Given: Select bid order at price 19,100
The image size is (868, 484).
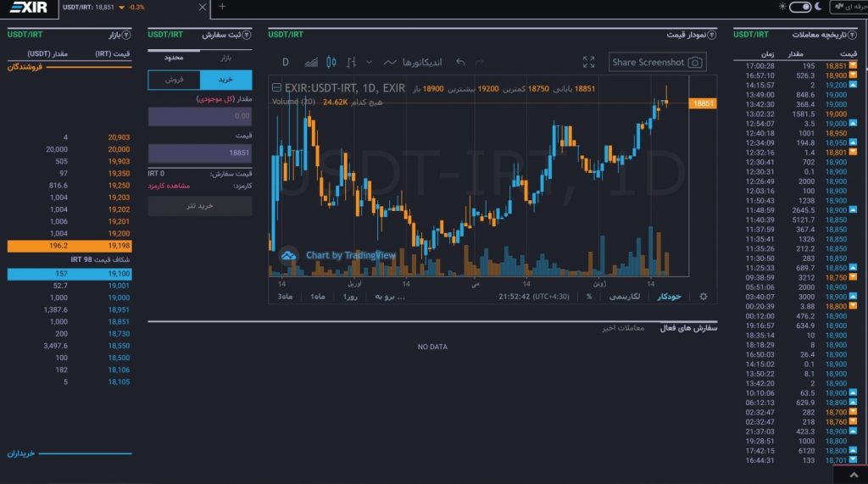Looking at the screenshot, I should point(70,274).
